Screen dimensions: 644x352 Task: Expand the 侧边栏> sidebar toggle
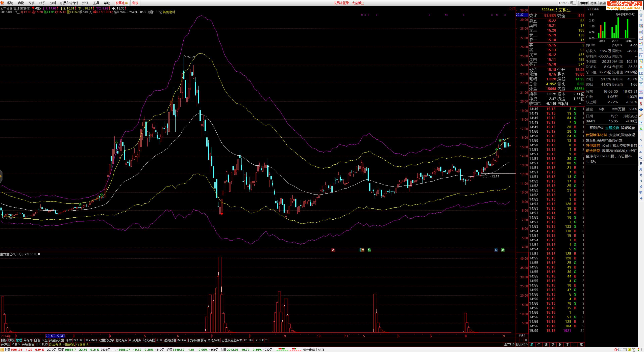pos(522,344)
